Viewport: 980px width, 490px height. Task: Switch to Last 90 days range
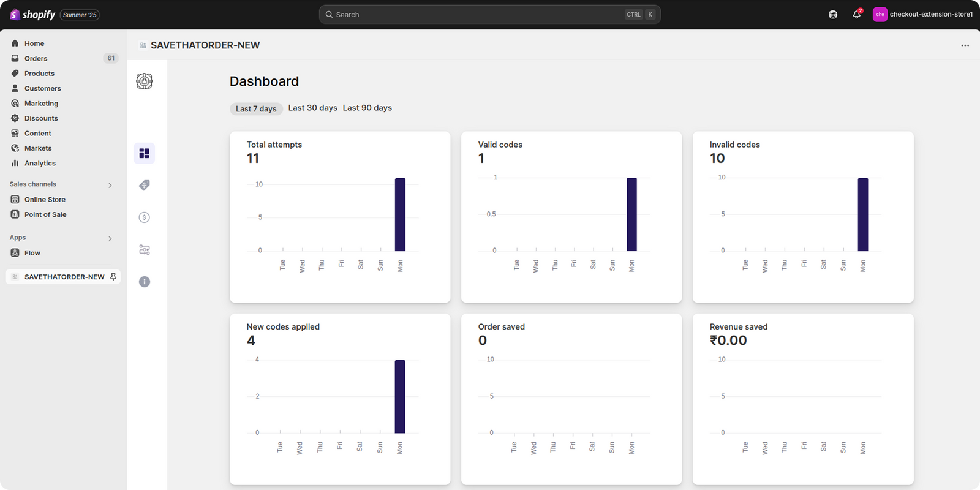pos(367,108)
